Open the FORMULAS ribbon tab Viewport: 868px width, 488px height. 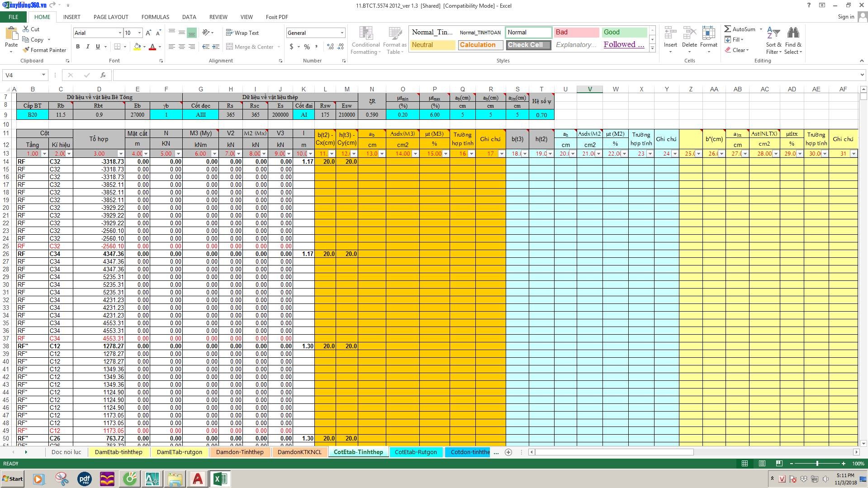tap(155, 17)
